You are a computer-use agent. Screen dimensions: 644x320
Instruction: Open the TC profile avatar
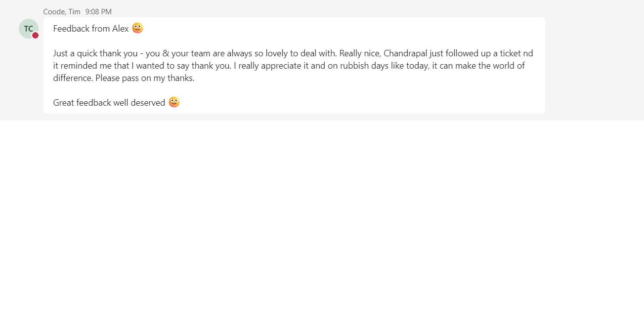(29, 29)
